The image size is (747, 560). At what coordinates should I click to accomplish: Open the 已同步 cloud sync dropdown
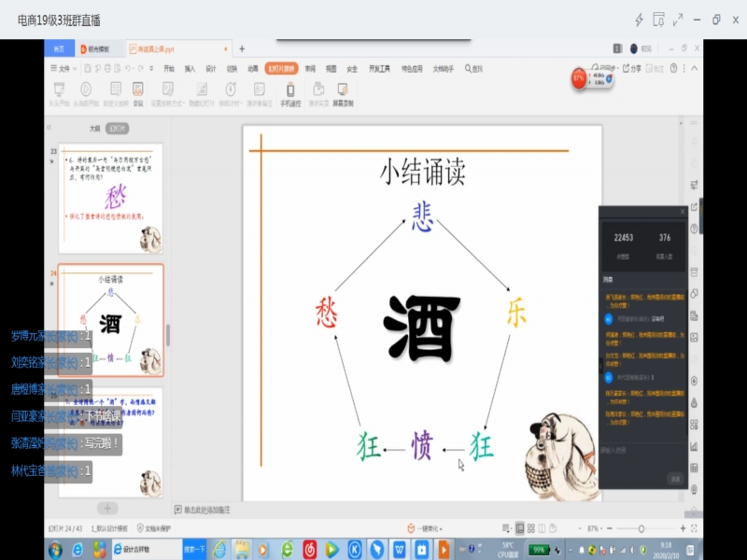point(605,68)
